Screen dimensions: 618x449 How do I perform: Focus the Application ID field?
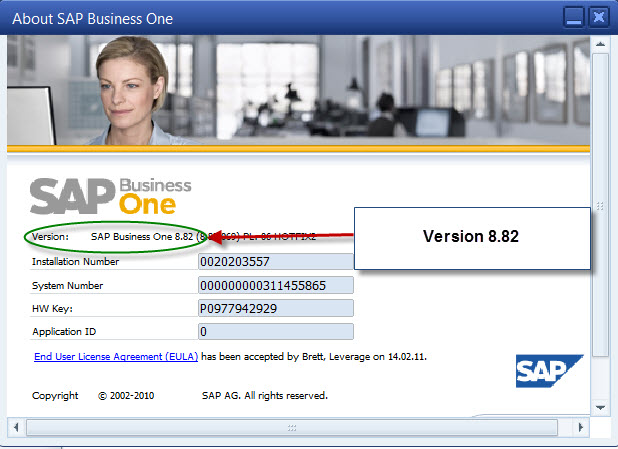[276, 331]
